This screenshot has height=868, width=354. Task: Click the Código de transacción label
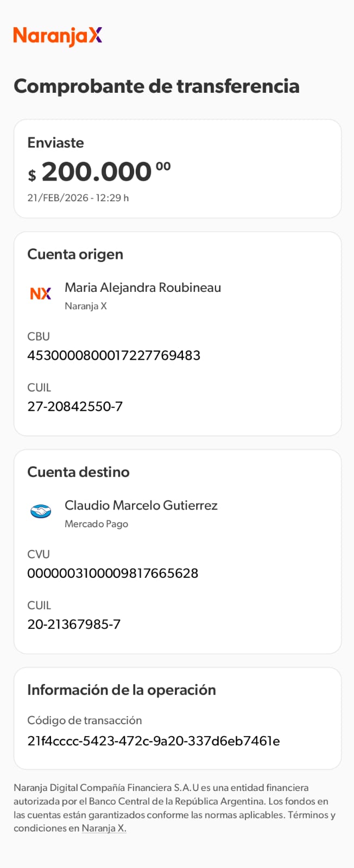click(x=85, y=720)
